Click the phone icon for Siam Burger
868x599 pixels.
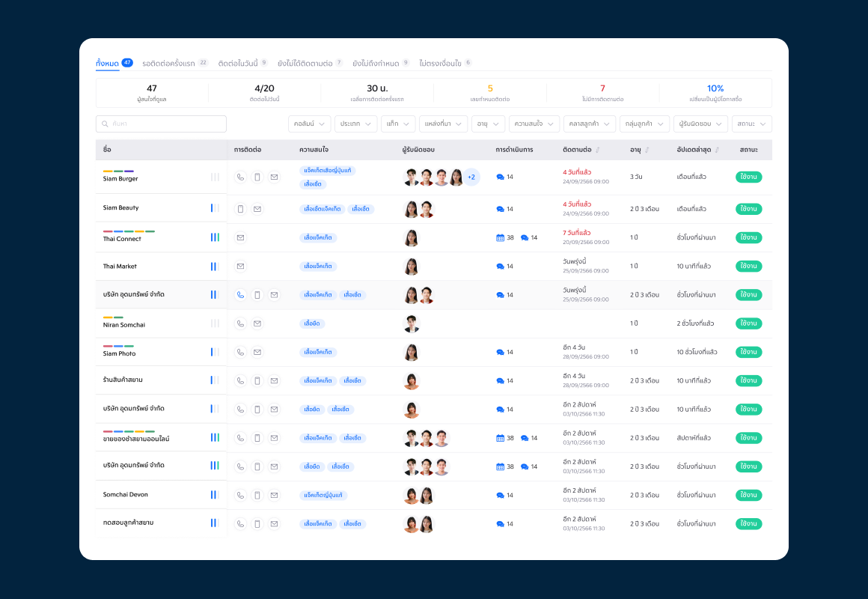(240, 177)
